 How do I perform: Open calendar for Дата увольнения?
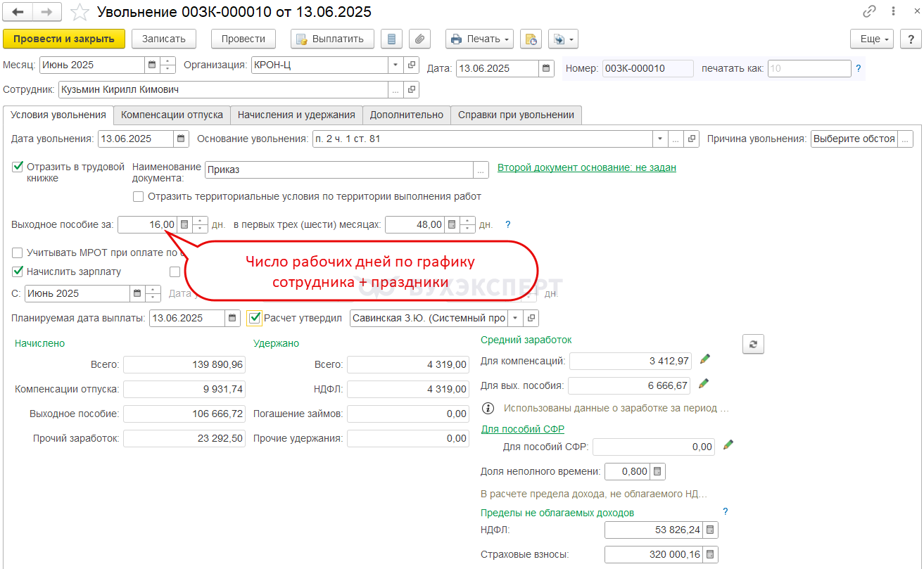tap(182, 139)
